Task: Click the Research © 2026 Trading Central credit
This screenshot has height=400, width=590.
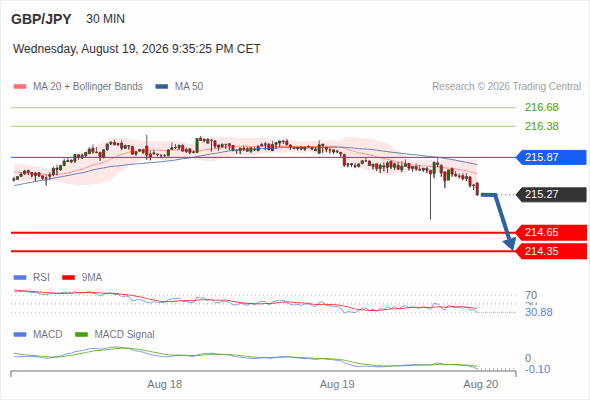Action: click(x=506, y=87)
